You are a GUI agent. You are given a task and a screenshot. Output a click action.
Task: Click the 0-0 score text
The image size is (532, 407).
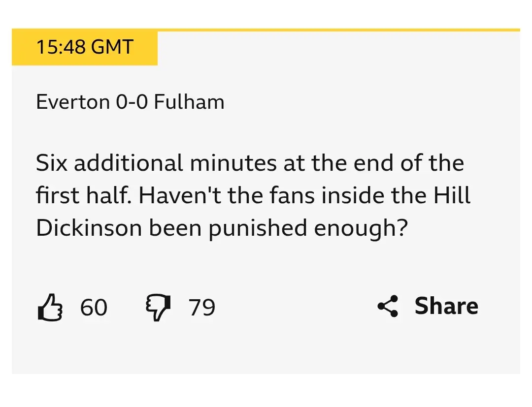click(132, 102)
